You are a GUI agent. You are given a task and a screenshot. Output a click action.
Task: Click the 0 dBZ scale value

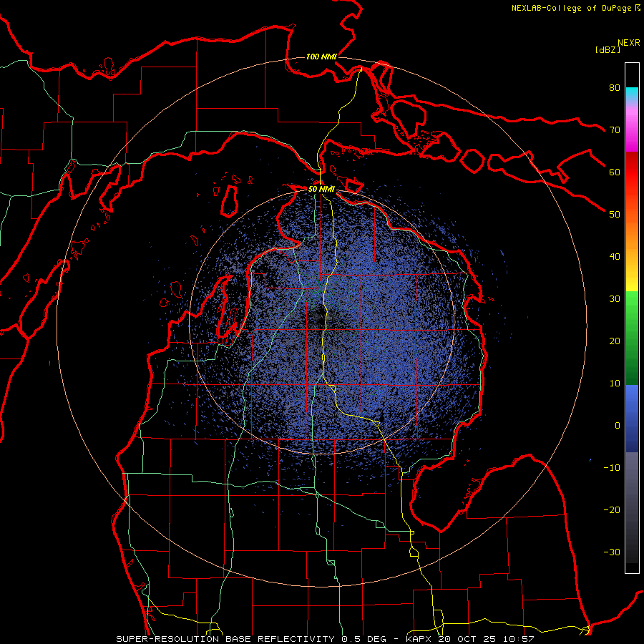tap(618, 426)
